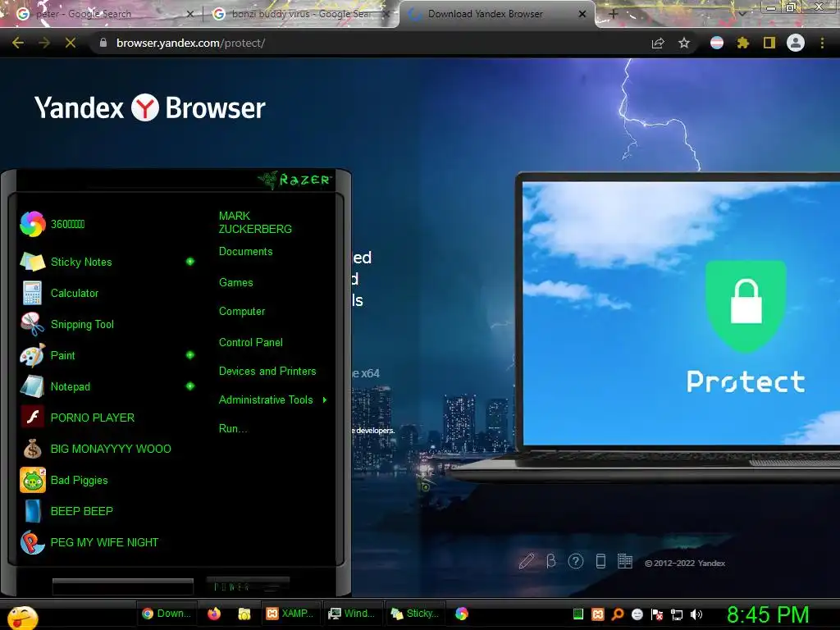Expand Notepad jump list arrow

[x=190, y=386]
